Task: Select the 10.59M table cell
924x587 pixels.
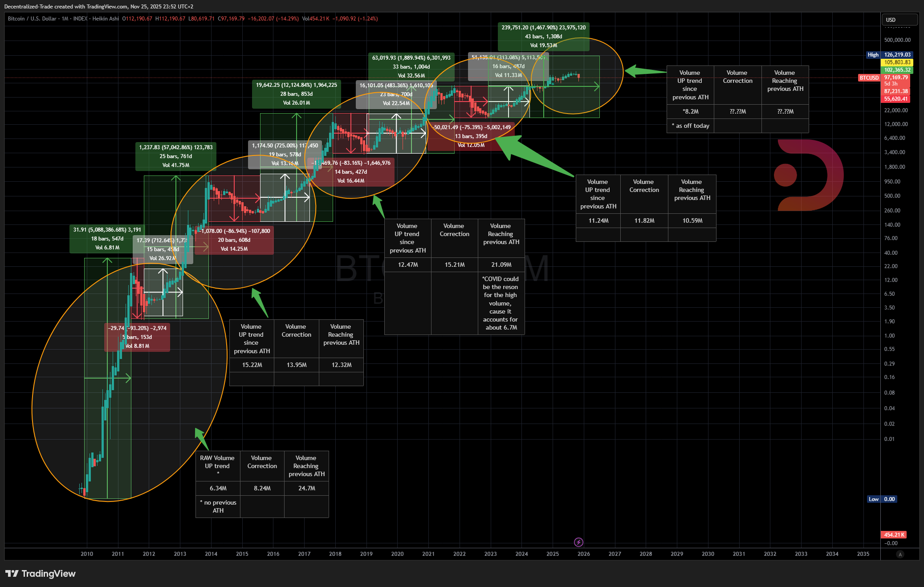Action: (692, 221)
